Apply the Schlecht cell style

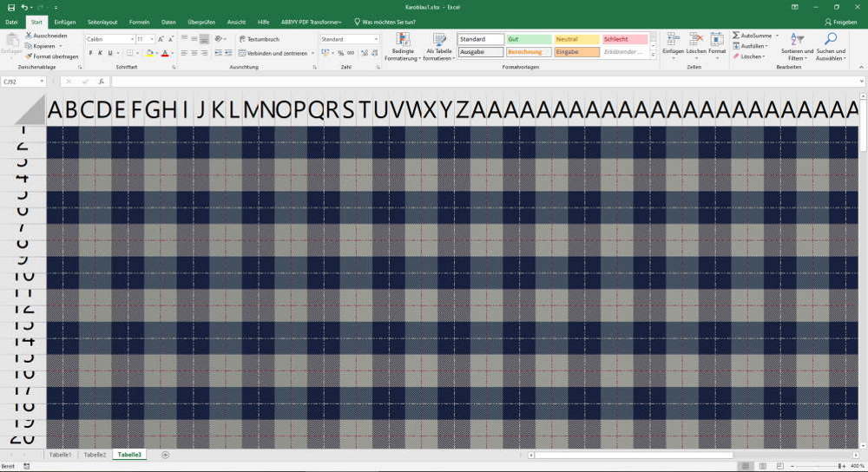pyautogui.click(x=625, y=39)
